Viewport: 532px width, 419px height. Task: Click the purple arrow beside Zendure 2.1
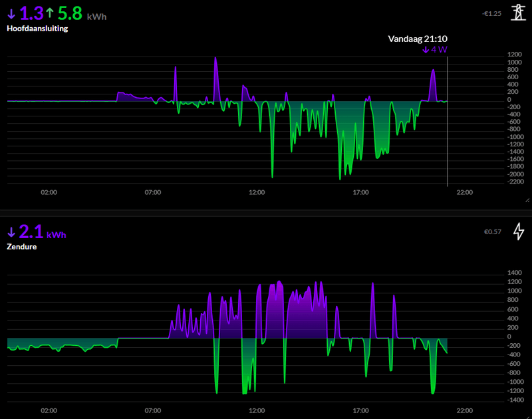(11, 232)
